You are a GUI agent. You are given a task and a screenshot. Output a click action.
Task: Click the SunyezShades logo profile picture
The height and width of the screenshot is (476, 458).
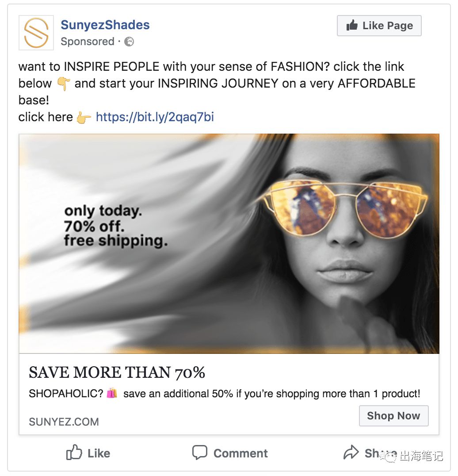(x=36, y=33)
